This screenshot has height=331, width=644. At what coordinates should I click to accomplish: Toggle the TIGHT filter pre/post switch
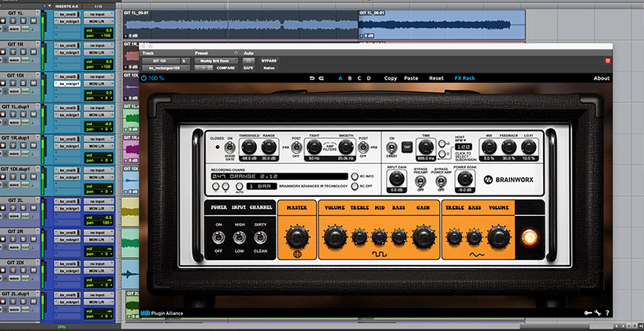click(x=296, y=147)
